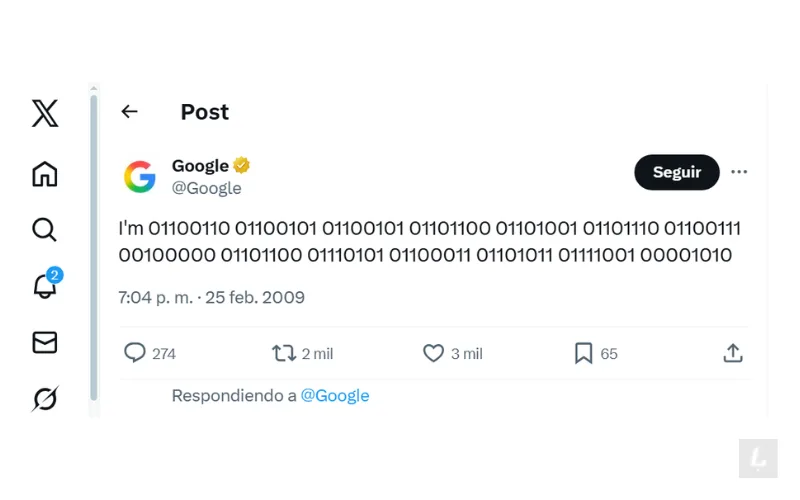Open the Explore search icon
The height and width of the screenshot is (500, 800).
coord(45,230)
